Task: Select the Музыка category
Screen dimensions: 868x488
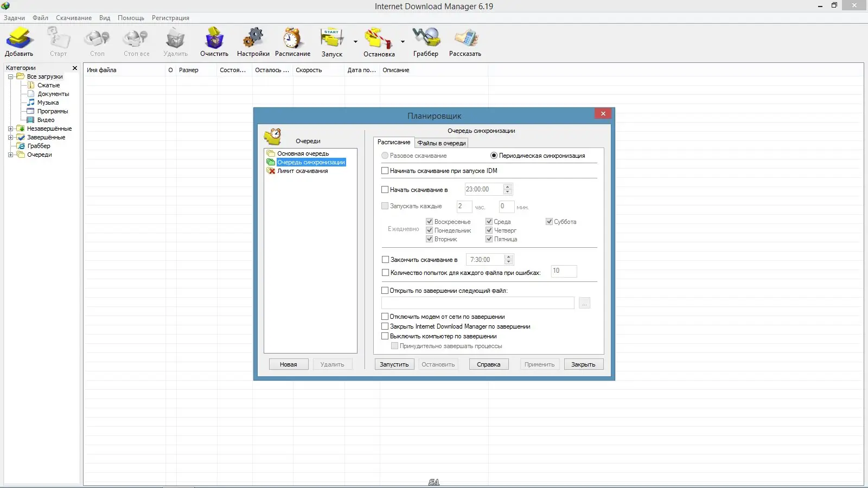Action: [48, 102]
